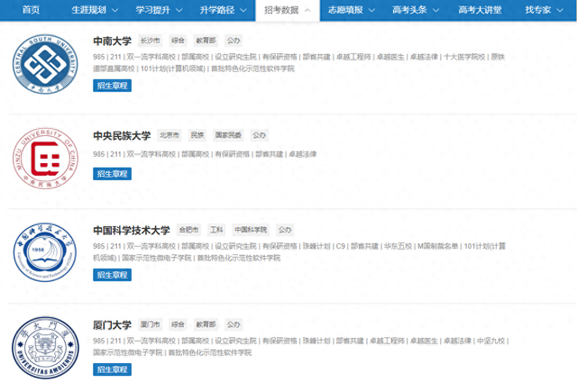Click the 中坚九校 attribute of 厦门大学
577x392 pixels.
490,341
